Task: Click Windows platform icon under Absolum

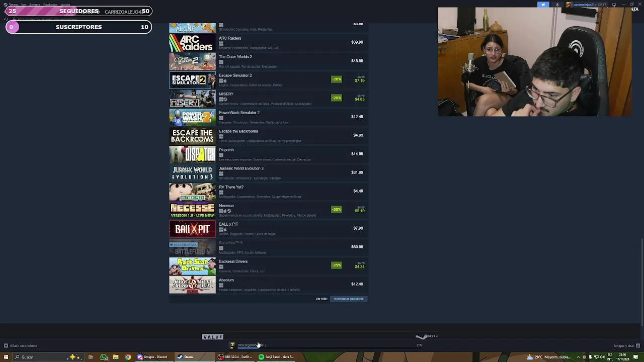Action: (221, 286)
